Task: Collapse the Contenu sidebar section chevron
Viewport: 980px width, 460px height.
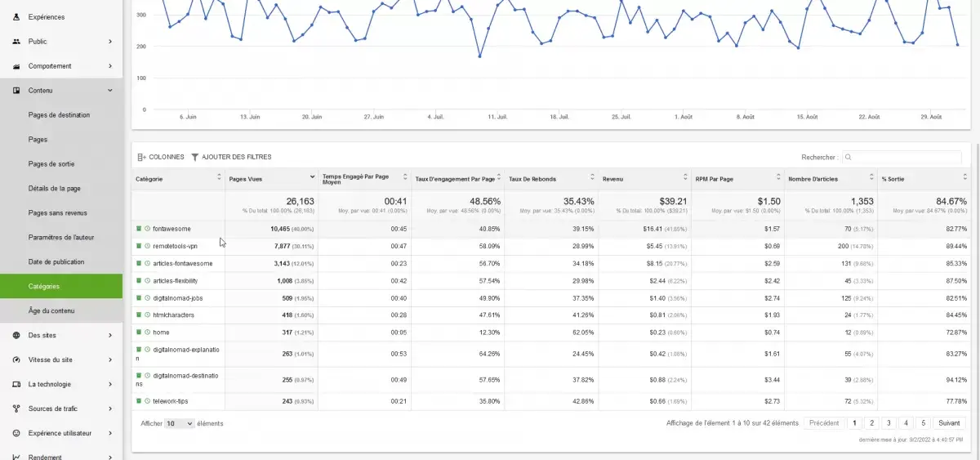Action: pos(110,91)
